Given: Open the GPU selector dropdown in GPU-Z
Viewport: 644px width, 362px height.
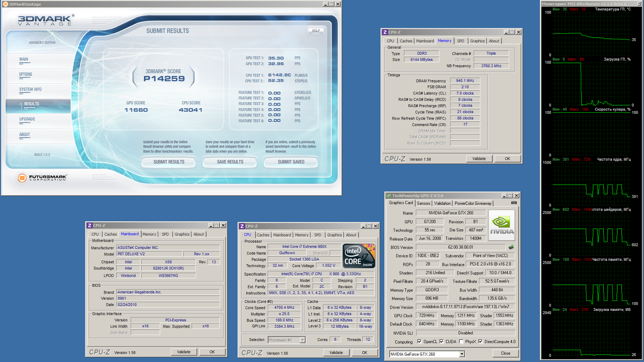Looking at the screenshot, I should click(x=462, y=354).
